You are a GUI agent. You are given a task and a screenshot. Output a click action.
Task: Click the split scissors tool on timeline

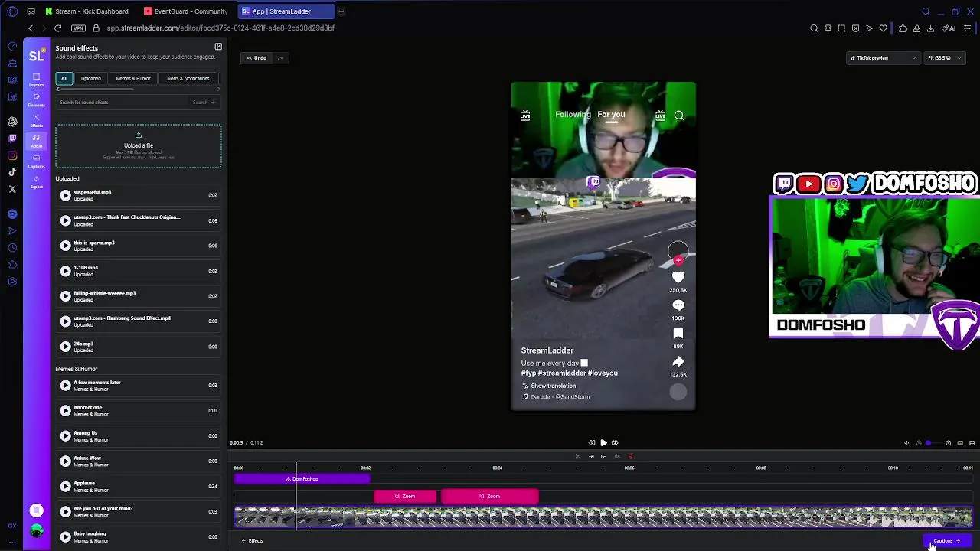point(578,456)
